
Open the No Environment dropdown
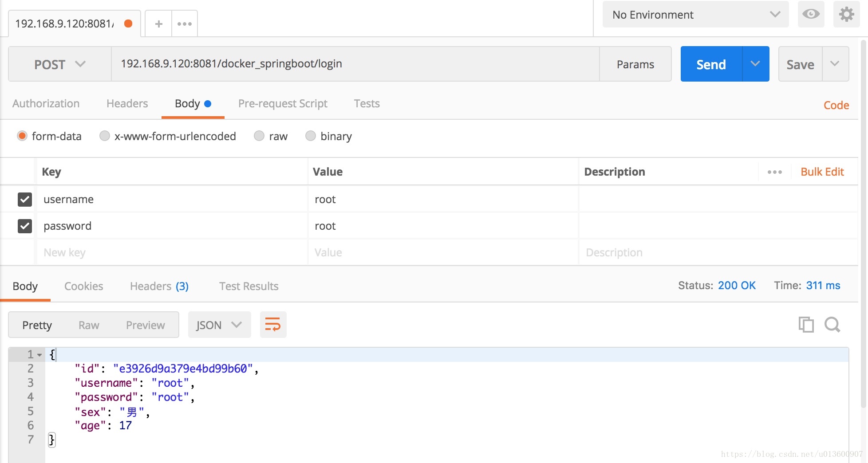click(x=695, y=15)
